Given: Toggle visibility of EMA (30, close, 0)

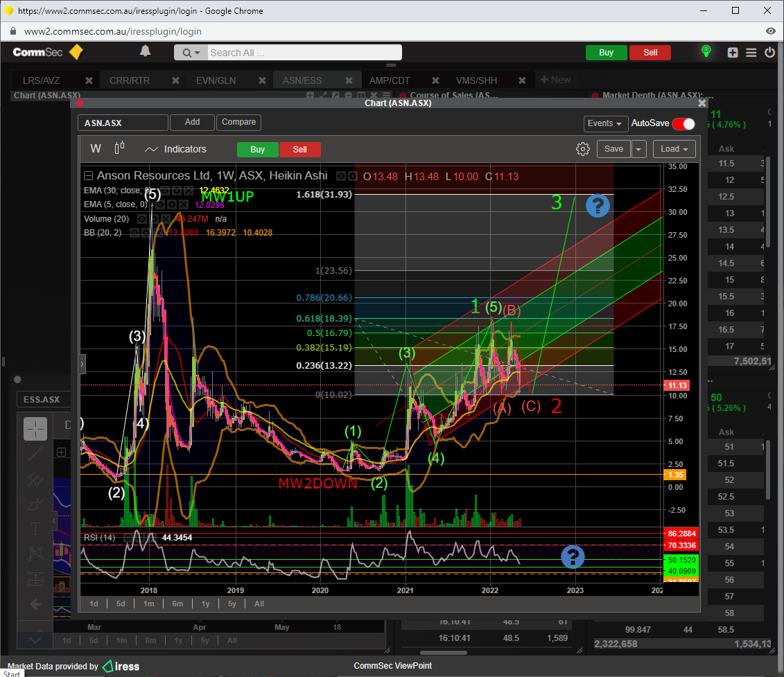Looking at the screenshot, I should point(166,191).
